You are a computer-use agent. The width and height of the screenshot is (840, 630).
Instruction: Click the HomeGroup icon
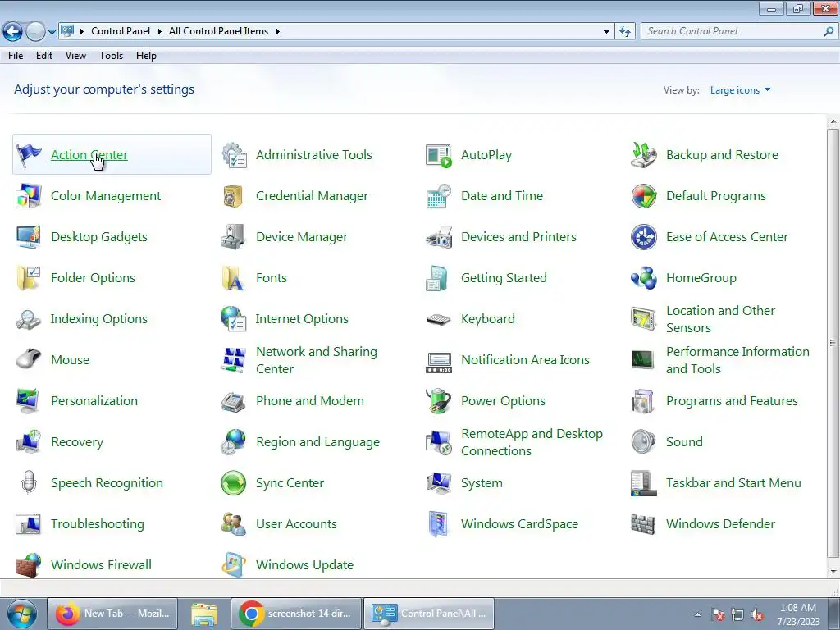point(644,278)
